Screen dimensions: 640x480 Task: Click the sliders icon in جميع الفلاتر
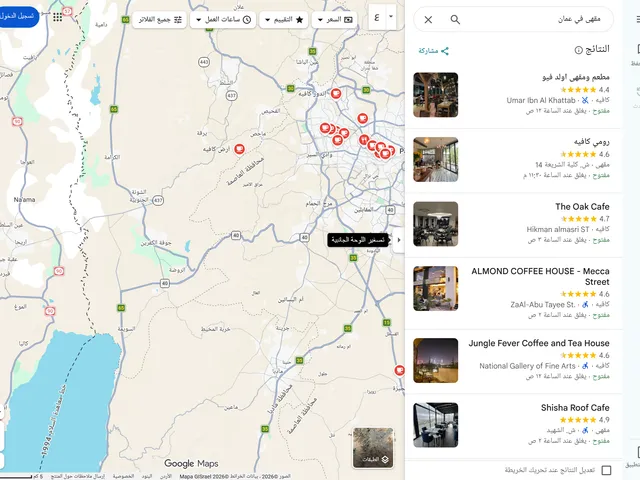tap(178, 20)
